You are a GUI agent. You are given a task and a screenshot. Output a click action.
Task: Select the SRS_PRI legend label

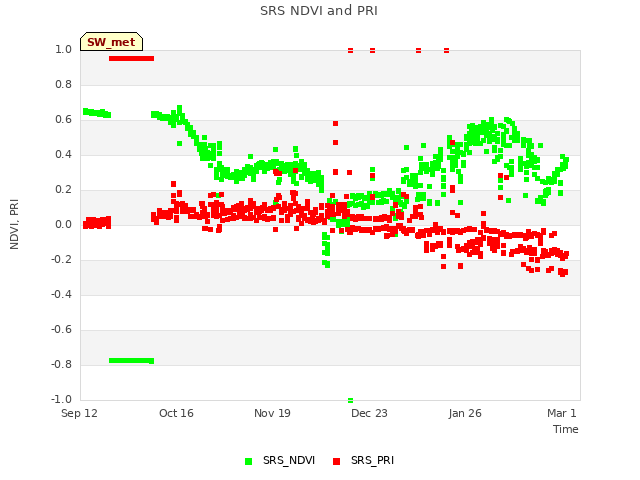coord(372,460)
